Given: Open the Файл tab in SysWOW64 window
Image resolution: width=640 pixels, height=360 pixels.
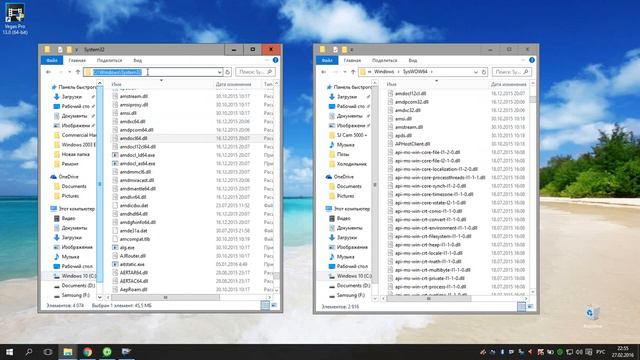Looking at the screenshot, I should (x=327, y=60).
